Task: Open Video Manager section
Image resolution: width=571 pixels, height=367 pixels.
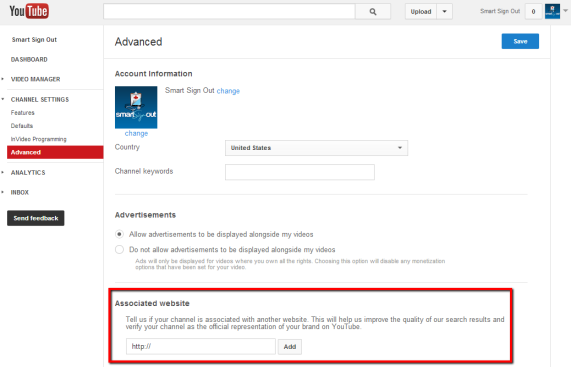Action: click(x=35, y=79)
